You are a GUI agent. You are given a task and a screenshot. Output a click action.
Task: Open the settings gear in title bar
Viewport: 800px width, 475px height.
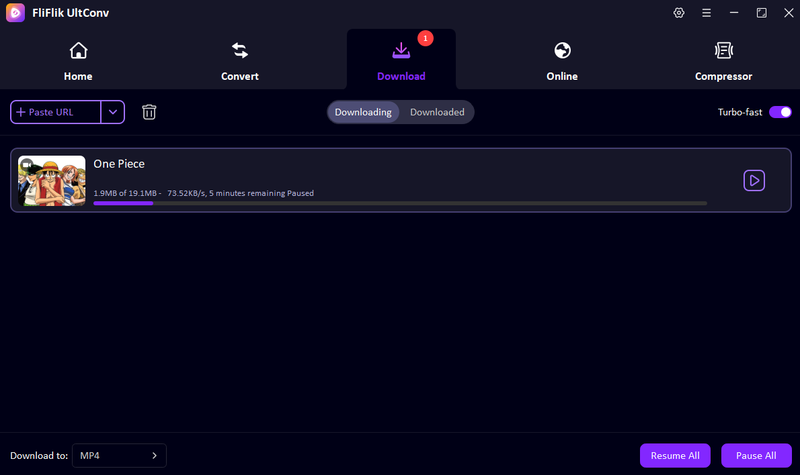coord(679,13)
